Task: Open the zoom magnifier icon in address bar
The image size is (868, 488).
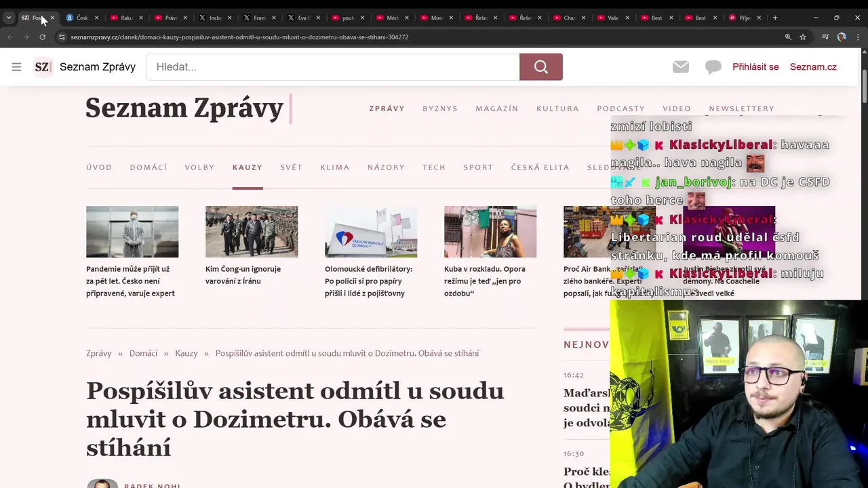Action: 788,37
